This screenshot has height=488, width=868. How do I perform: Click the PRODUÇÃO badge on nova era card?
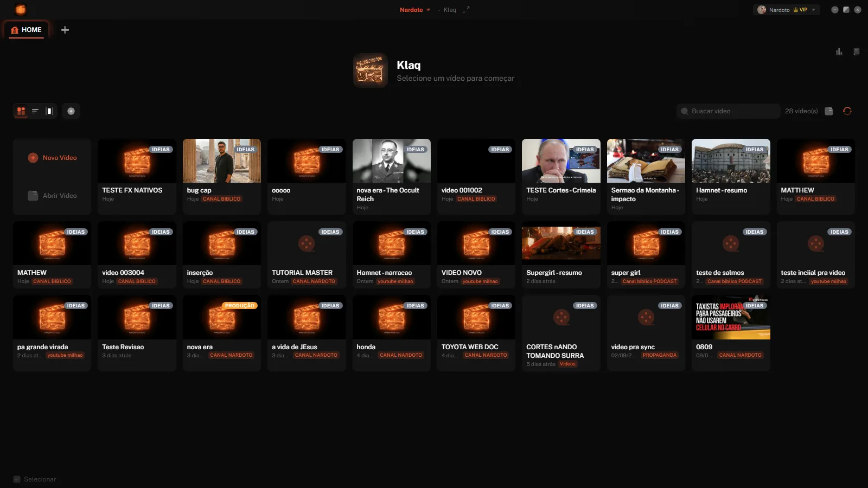point(240,306)
